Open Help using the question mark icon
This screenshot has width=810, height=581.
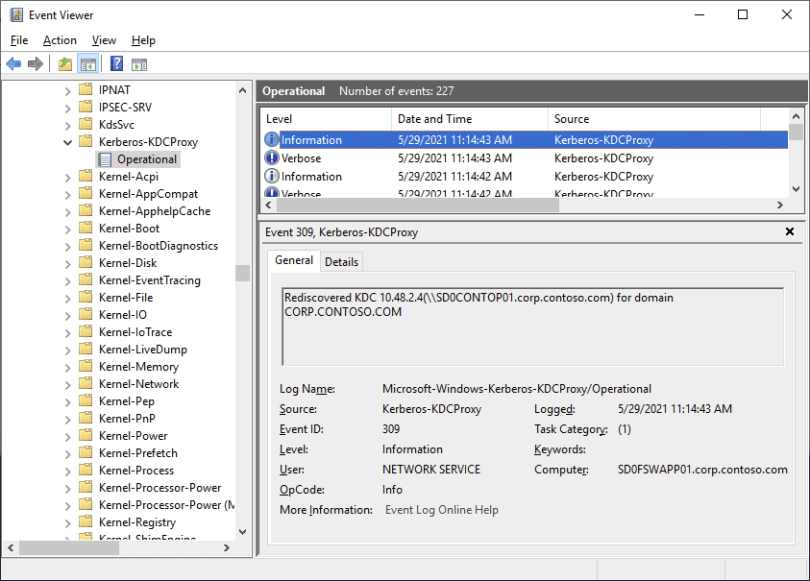116,63
